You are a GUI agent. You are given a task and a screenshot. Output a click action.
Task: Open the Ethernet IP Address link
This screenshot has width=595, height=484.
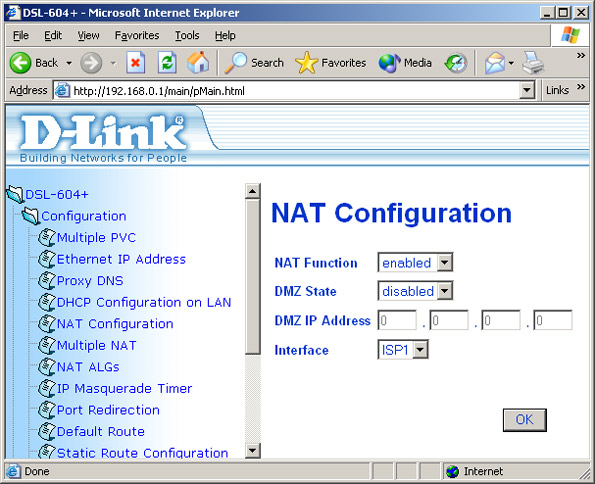click(121, 259)
